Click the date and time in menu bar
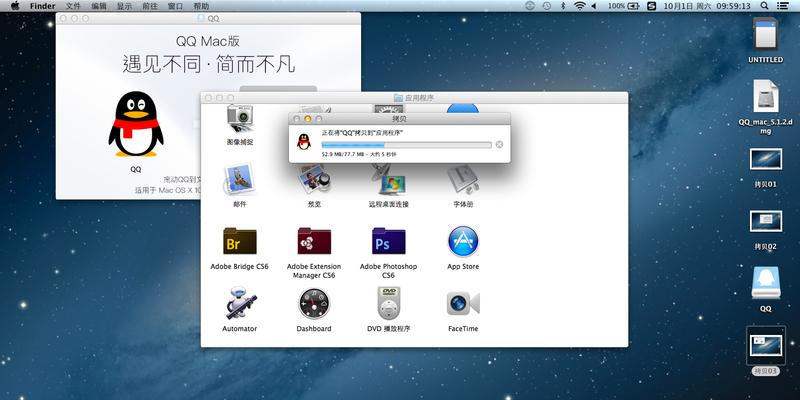 (x=707, y=6)
